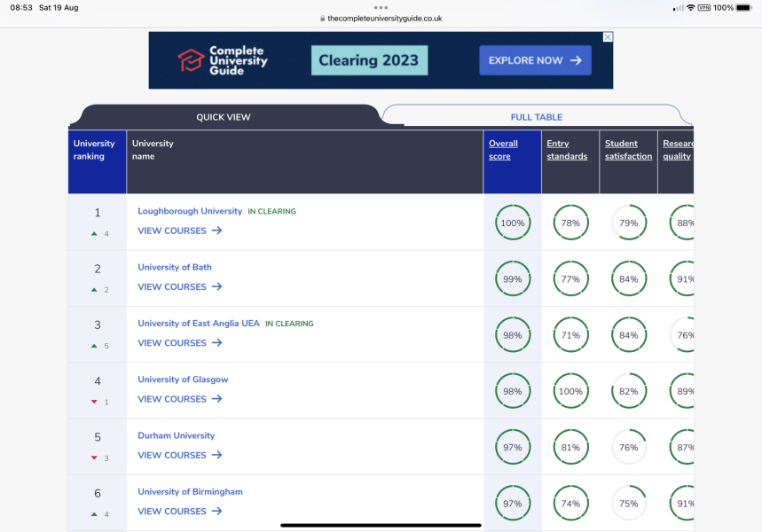Screen dimensions: 762x532
Task: Click arrow icon next to Durham's VIEW COURSES
Action: click(217, 455)
